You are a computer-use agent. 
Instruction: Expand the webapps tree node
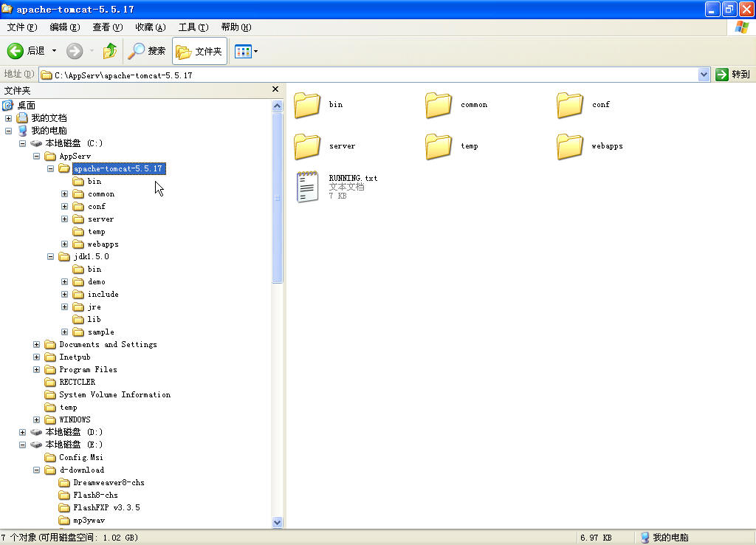click(x=64, y=244)
